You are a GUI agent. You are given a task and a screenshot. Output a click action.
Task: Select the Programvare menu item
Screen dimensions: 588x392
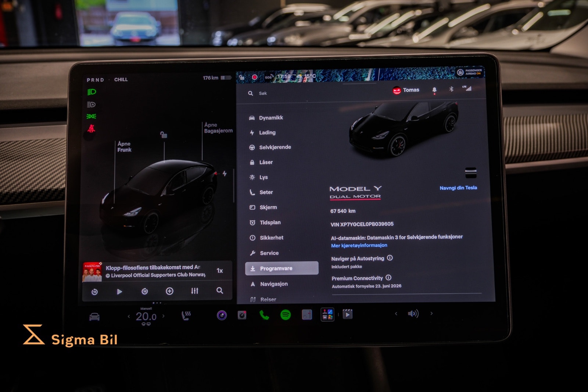click(282, 268)
